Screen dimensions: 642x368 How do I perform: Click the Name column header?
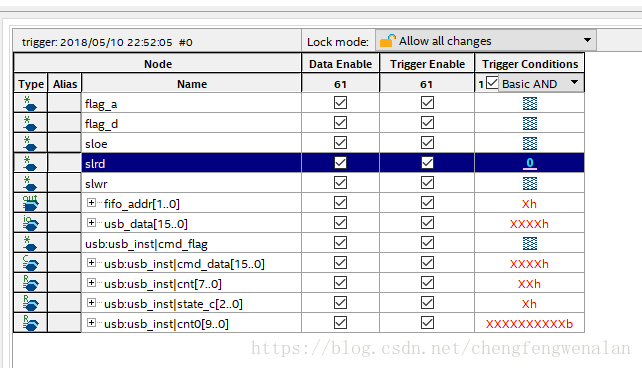coord(192,84)
